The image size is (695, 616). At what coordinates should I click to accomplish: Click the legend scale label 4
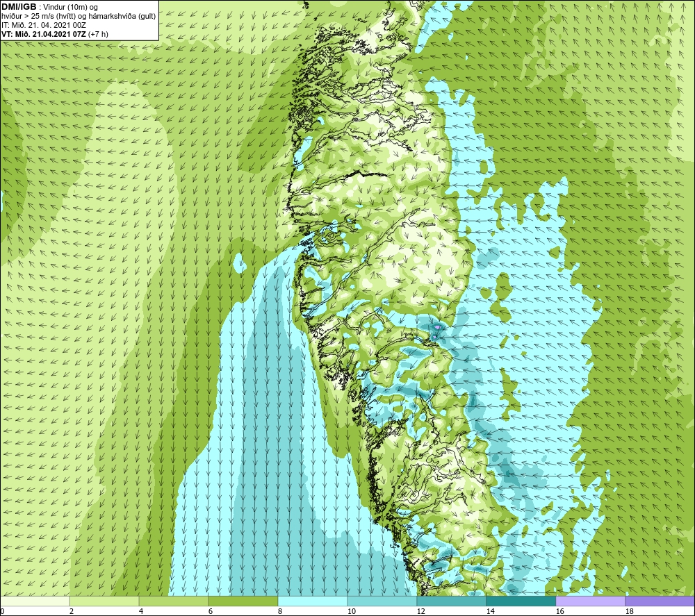click(x=141, y=612)
